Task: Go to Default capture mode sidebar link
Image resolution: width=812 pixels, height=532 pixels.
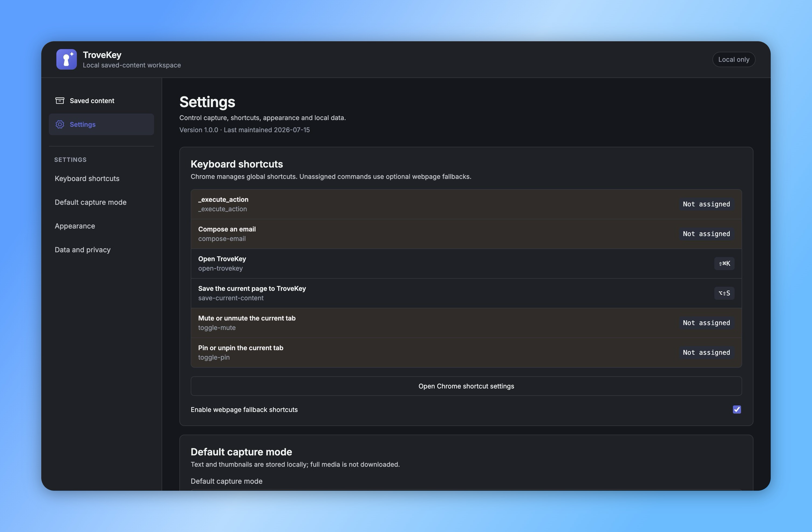Action: click(90, 202)
